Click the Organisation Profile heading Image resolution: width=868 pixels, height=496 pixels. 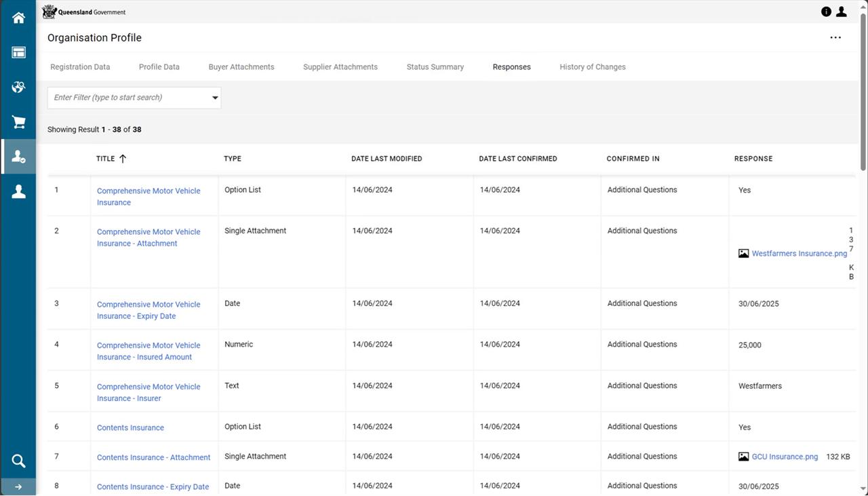[x=94, y=38]
